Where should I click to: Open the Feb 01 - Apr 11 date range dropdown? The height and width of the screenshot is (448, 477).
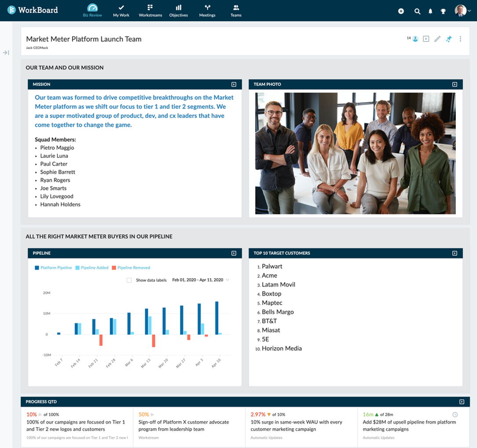click(201, 280)
